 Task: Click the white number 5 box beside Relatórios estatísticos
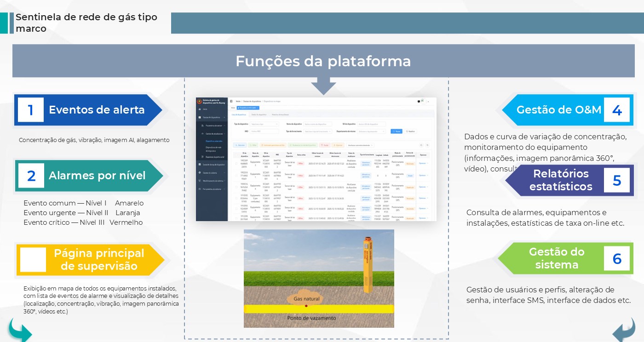coord(617,180)
